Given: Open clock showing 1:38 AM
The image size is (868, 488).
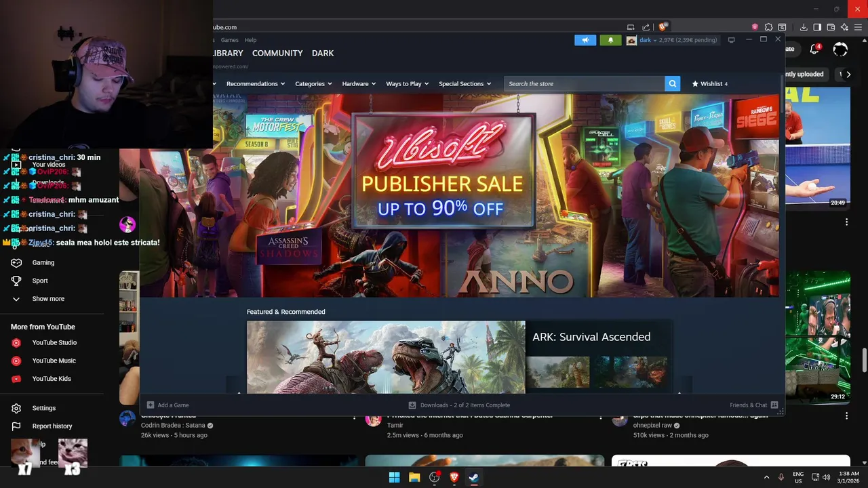Looking at the screenshot, I should pyautogui.click(x=848, y=477).
